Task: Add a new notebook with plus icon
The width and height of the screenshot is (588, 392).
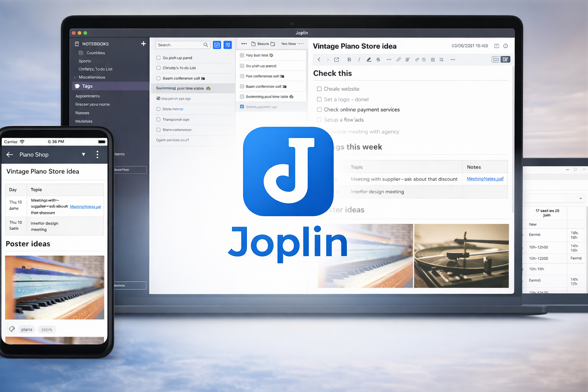Action: (143, 44)
